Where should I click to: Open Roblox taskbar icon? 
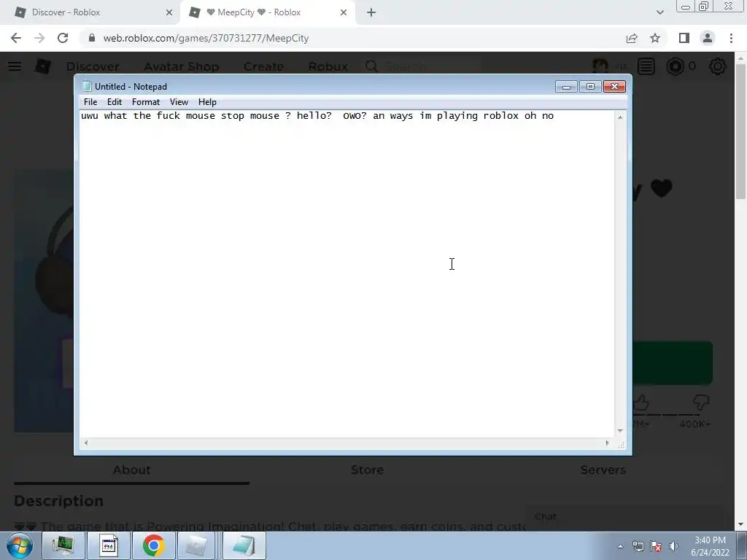(x=197, y=545)
